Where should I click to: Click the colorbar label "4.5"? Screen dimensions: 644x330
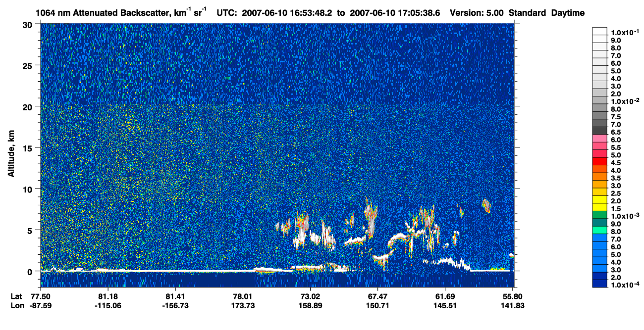click(616, 163)
